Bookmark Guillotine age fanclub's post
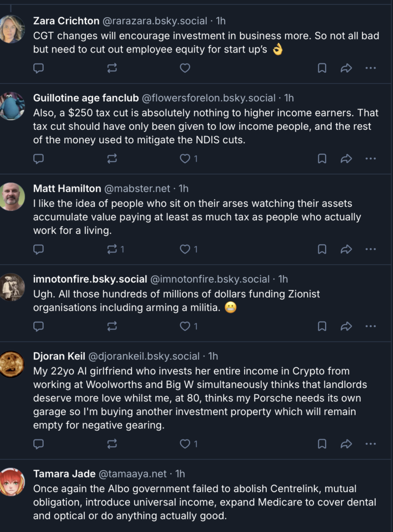The image size is (393, 532). pos(322,159)
